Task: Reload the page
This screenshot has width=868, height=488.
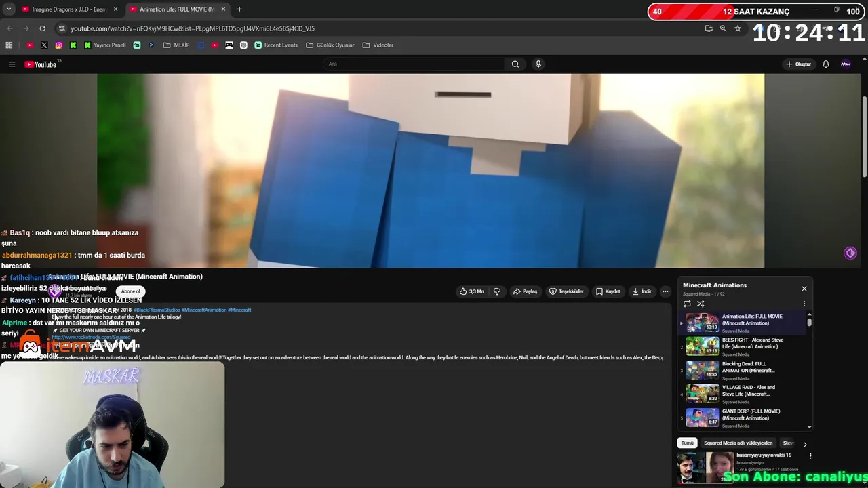Action: coord(42,28)
